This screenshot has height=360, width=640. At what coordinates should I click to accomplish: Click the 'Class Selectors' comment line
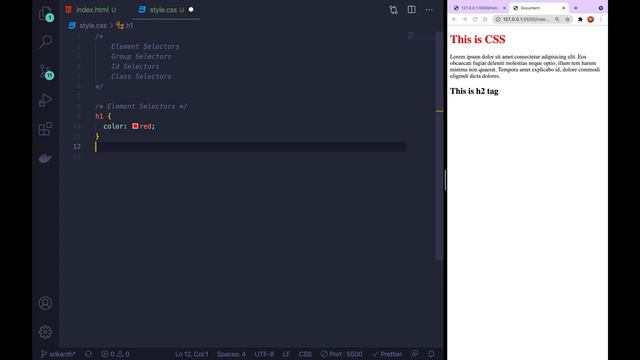[x=141, y=76]
